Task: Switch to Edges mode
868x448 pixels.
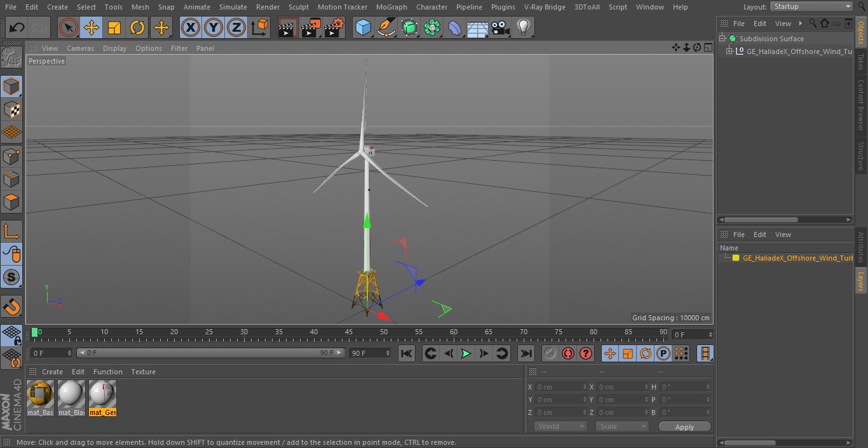Action: 11,179
